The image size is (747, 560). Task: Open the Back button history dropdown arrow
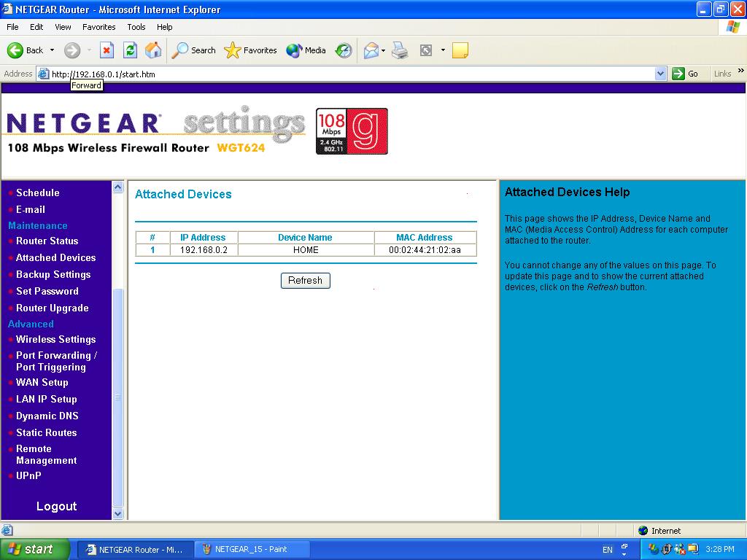click(x=52, y=50)
